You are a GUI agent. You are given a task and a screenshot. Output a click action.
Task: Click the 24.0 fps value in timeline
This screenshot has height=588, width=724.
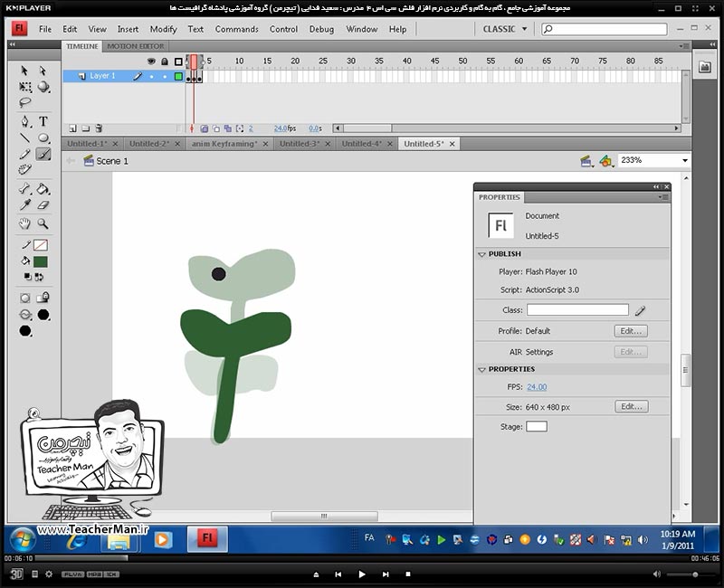(281, 128)
